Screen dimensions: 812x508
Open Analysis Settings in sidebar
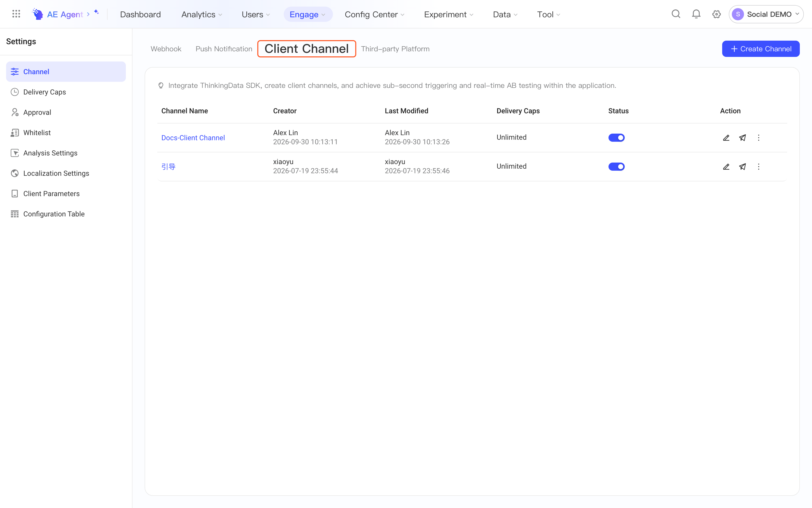coord(66,153)
